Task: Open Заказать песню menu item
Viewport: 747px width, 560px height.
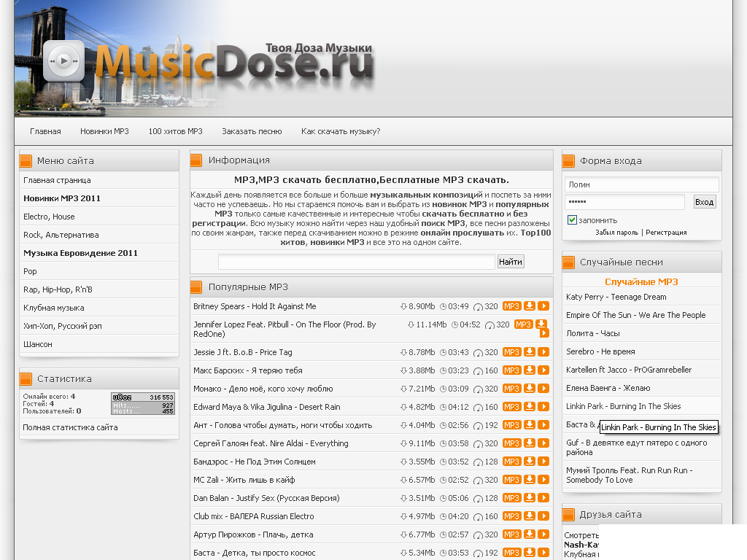Action: (252, 131)
